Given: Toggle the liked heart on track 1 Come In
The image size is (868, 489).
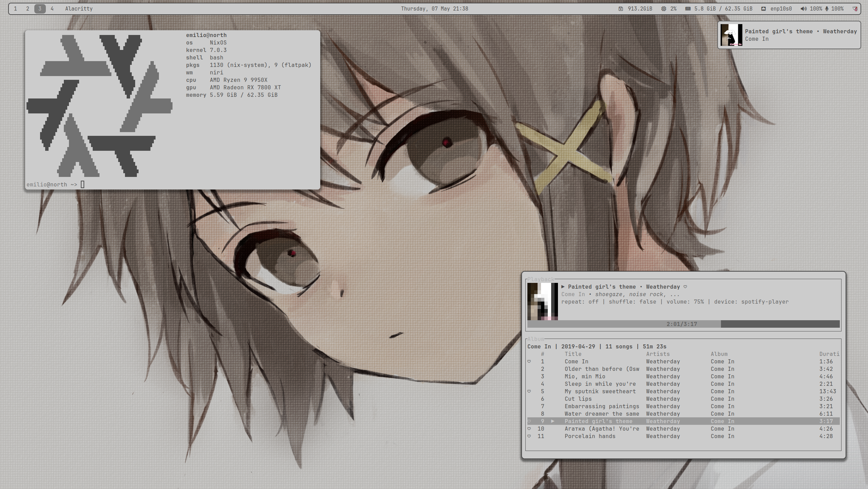Looking at the screenshot, I should pos(529,362).
